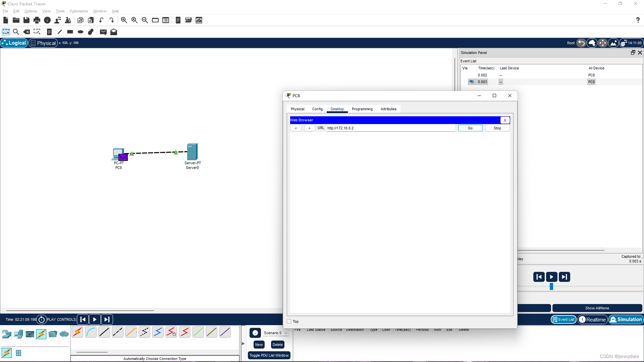Open the Physical tab in PC8 window
The height and width of the screenshot is (362, 644).
click(x=298, y=109)
